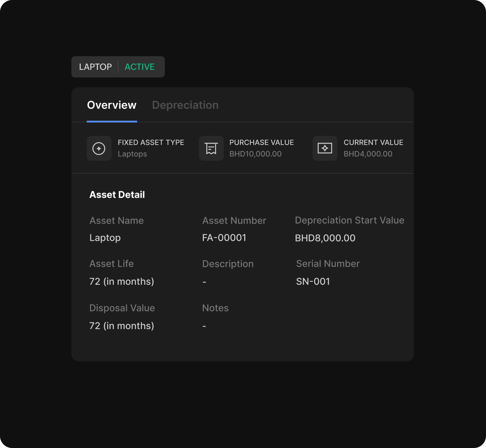Click the Asset Detail section heading
Screen dimensions: 486x448
[117, 194]
